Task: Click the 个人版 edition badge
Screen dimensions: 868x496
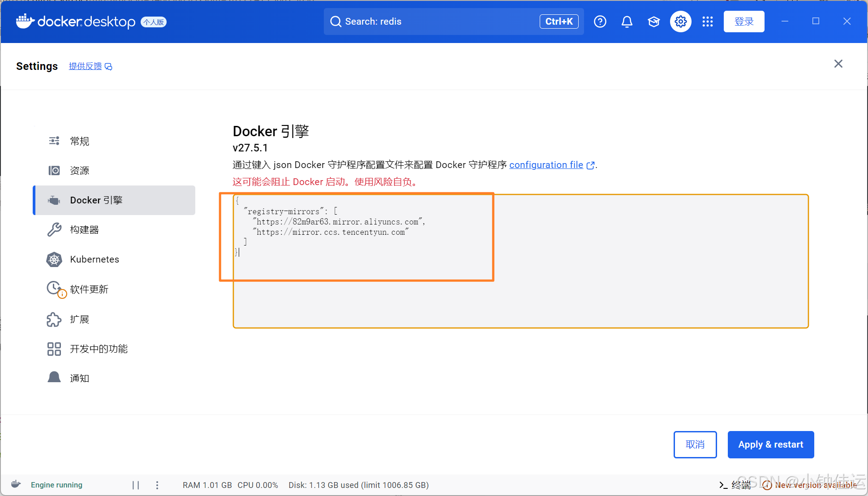Action: pos(154,22)
